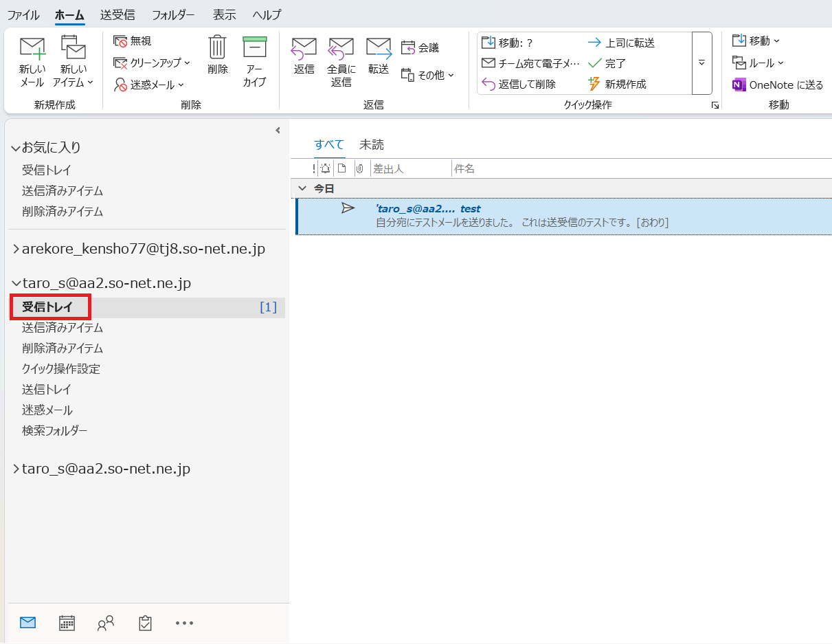
Task: Switch to the 送受信 ribbon tab
Action: (x=117, y=14)
